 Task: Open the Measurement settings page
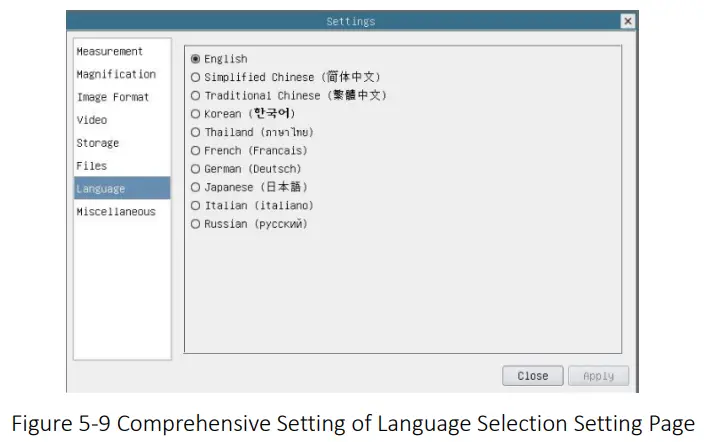pos(110,51)
